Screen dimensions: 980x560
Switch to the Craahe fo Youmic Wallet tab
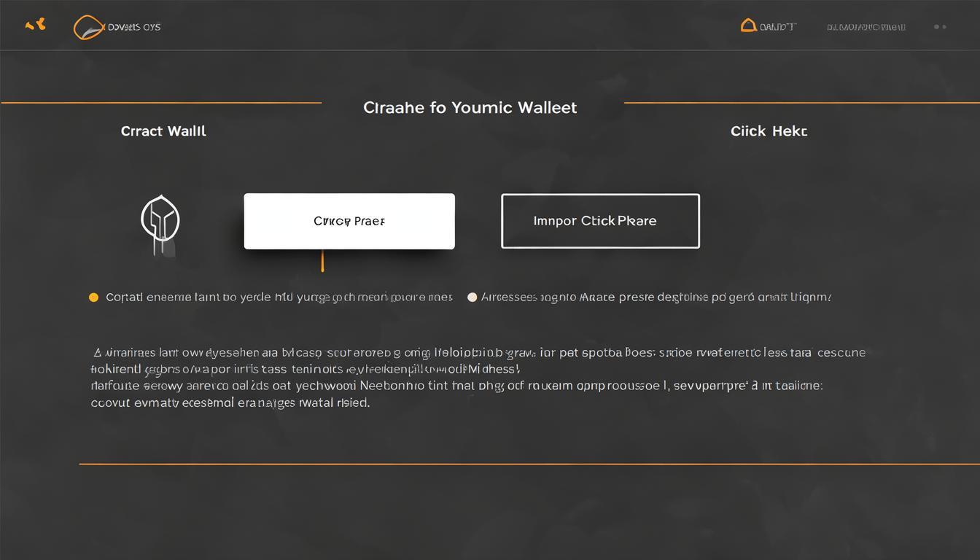[470, 107]
